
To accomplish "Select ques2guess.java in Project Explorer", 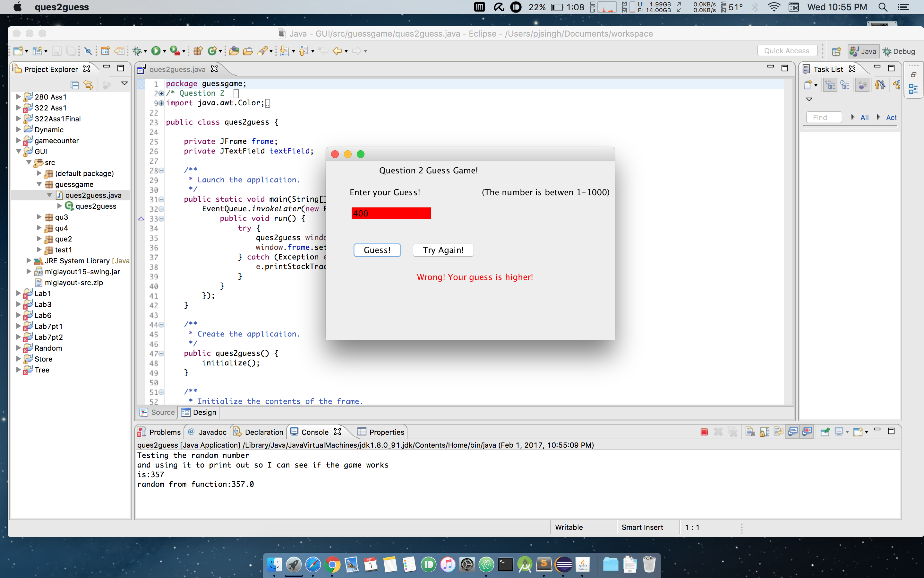I will tap(93, 195).
